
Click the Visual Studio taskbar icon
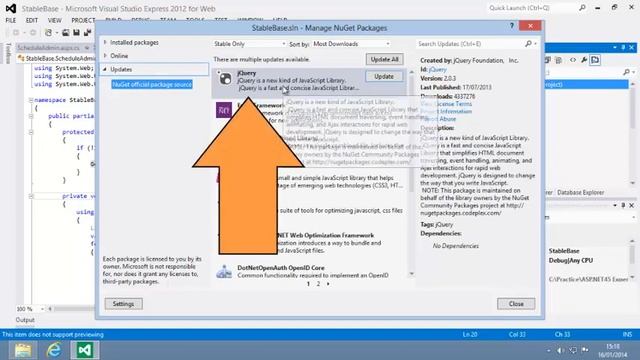tap(85, 350)
